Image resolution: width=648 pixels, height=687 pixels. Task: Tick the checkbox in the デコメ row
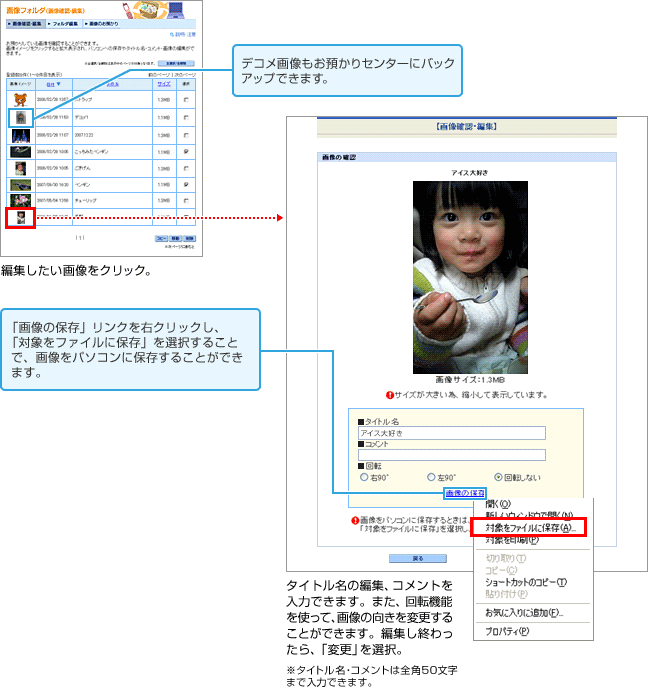(x=186, y=117)
